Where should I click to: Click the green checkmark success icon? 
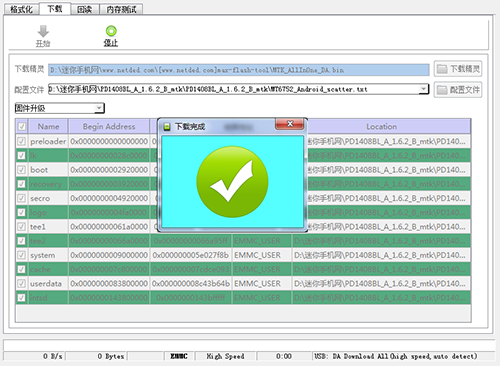232,182
